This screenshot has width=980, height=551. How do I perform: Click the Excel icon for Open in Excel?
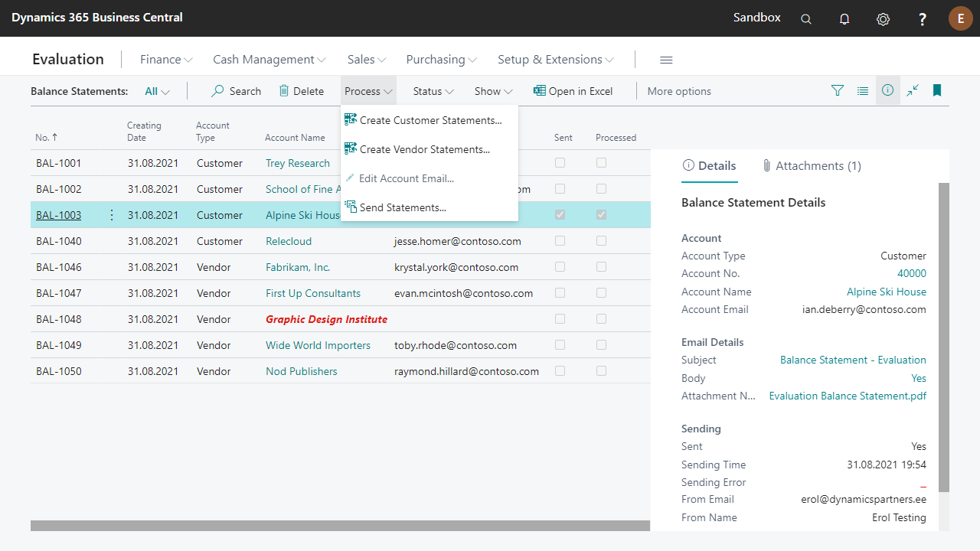tap(540, 90)
